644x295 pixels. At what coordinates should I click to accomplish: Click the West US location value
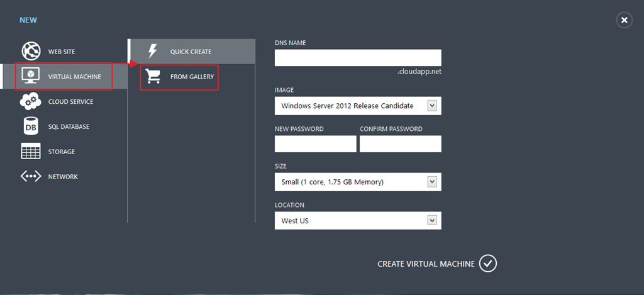click(x=295, y=221)
